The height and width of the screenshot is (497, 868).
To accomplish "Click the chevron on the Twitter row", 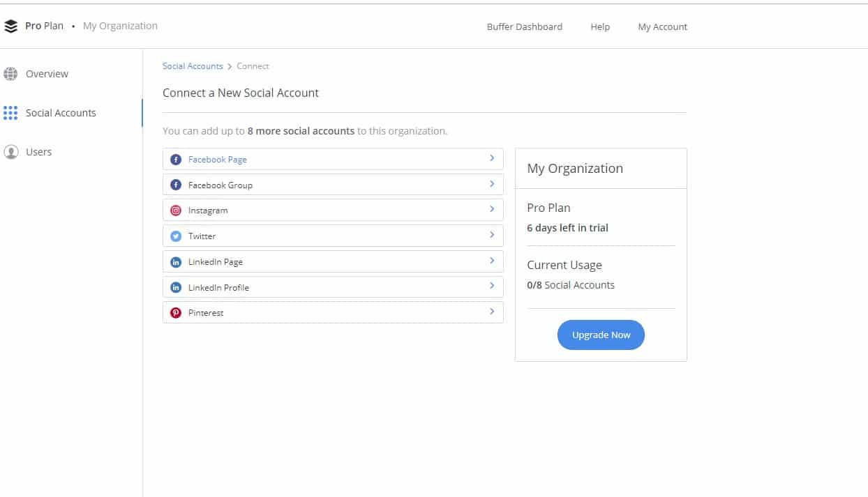I will 492,235.
